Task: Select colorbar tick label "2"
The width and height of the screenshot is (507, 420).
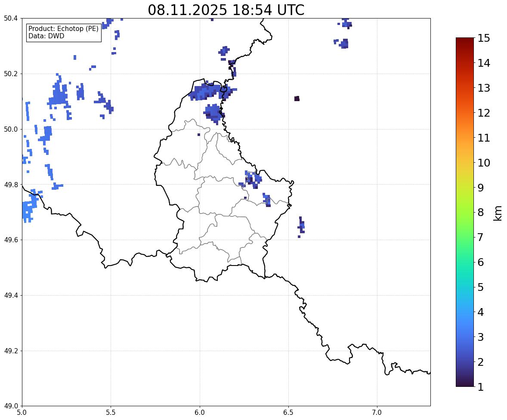Action: pyautogui.click(x=480, y=362)
